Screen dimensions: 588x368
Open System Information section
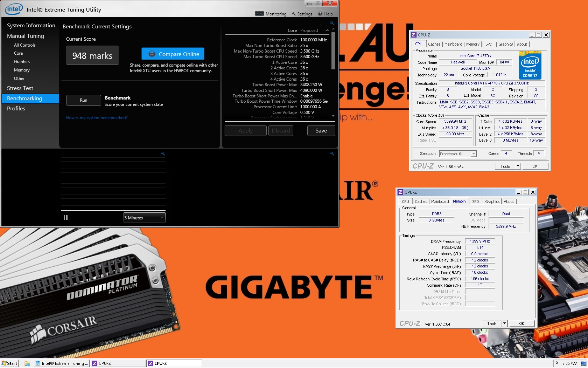[31, 26]
